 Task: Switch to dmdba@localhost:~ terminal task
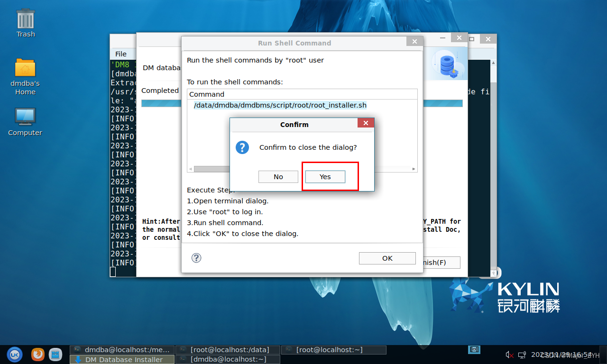click(x=228, y=359)
